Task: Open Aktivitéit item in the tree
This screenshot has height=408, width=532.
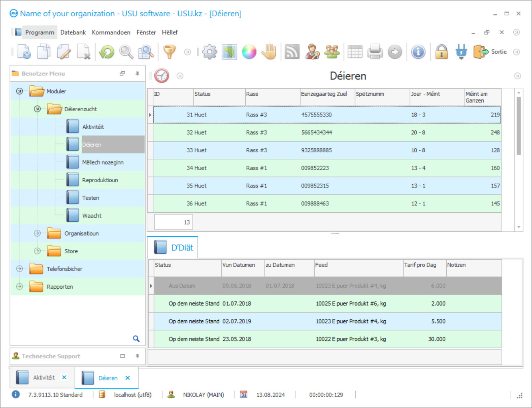Action: (93, 127)
